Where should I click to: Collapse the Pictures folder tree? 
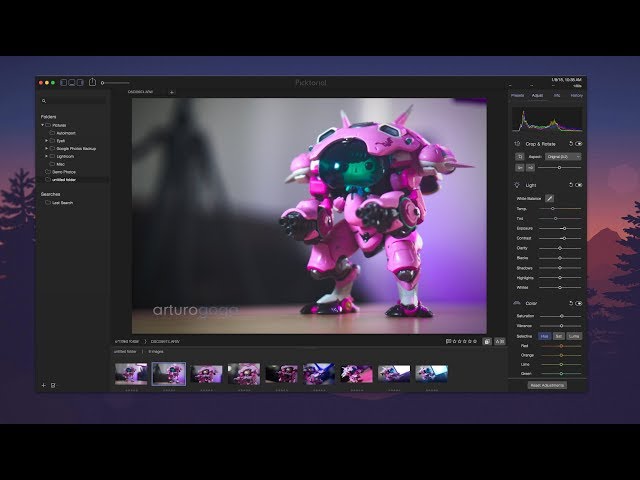pyautogui.click(x=42, y=125)
